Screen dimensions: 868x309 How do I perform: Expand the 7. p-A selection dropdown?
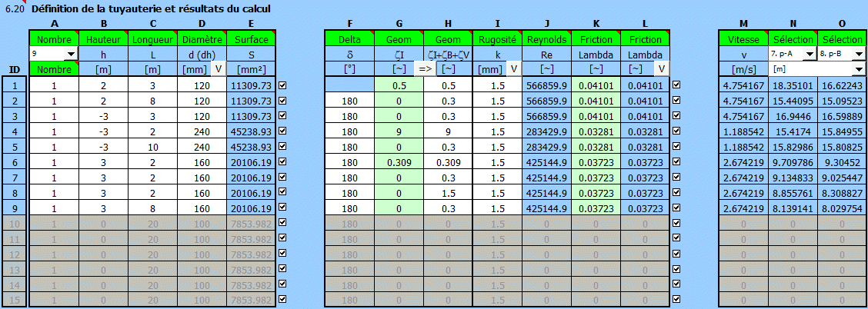(809, 54)
